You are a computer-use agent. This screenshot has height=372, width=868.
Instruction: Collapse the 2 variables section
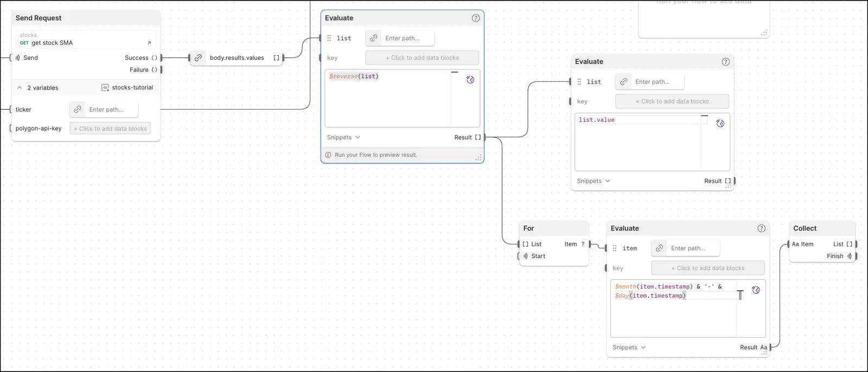point(20,87)
